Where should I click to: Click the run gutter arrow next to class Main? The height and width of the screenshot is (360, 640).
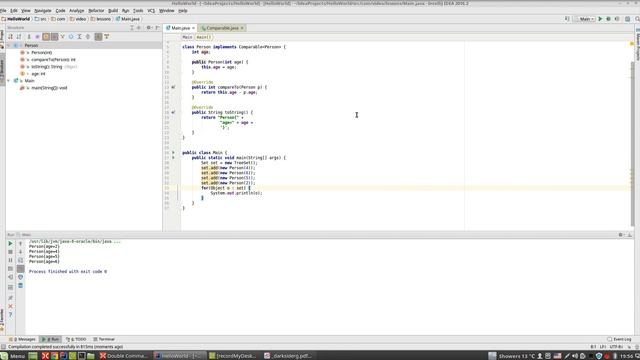click(x=173, y=153)
